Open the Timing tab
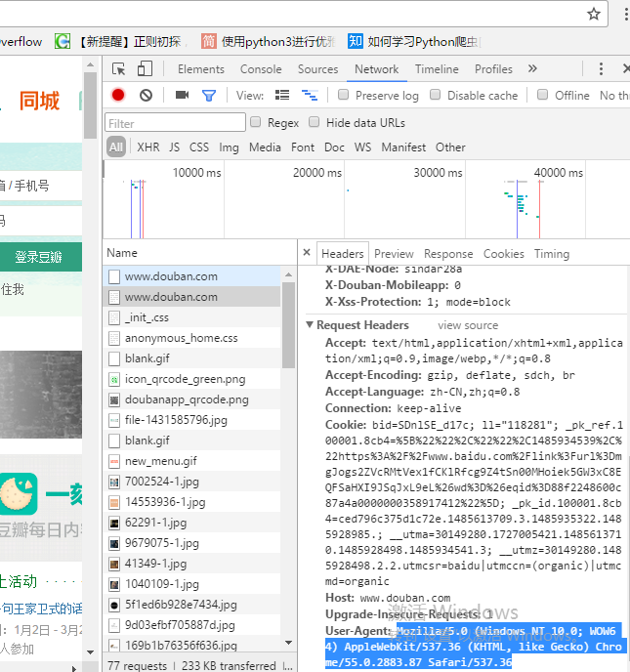630x672 pixels. (552, 254)
